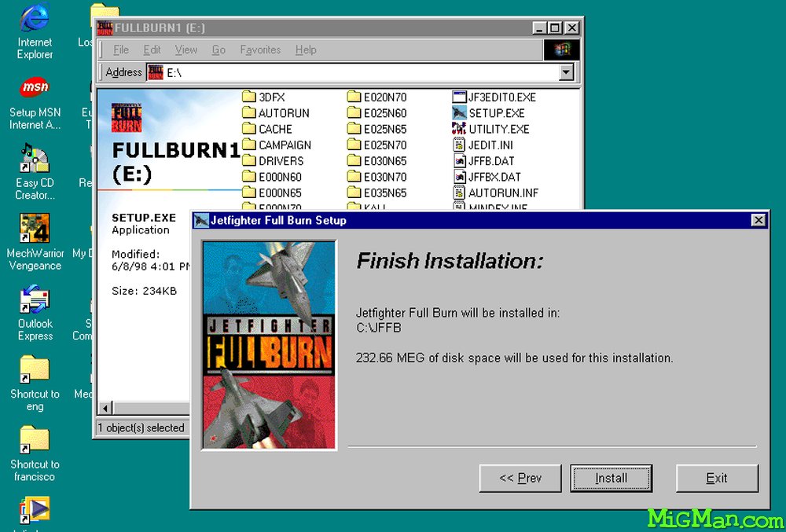The width and height of the screenshot is (786, 532).
Task: Click the Windows logo throbber in Explorer
Action: coord(561,50)
